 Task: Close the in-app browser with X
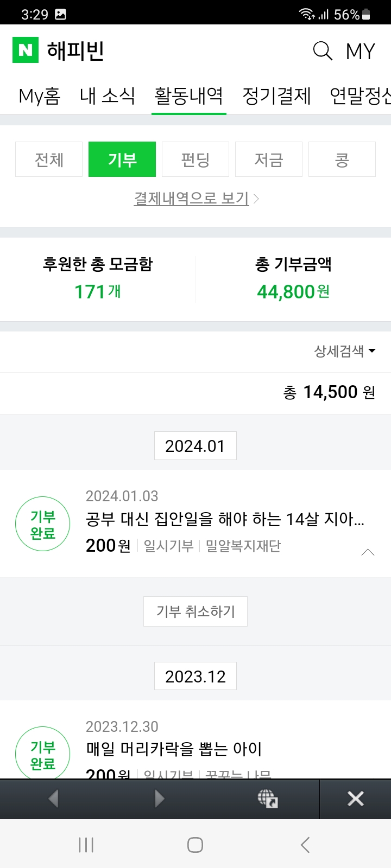(x=356, y=799)
